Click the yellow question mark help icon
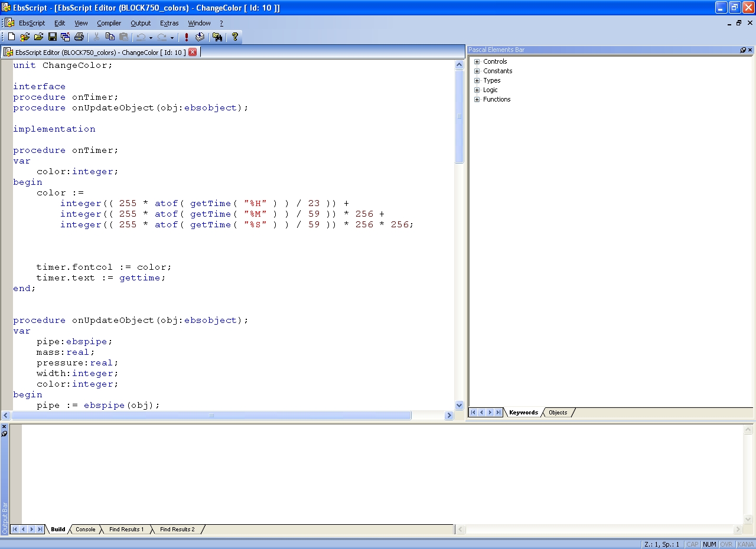756x549 pixels. coord(235,37)
